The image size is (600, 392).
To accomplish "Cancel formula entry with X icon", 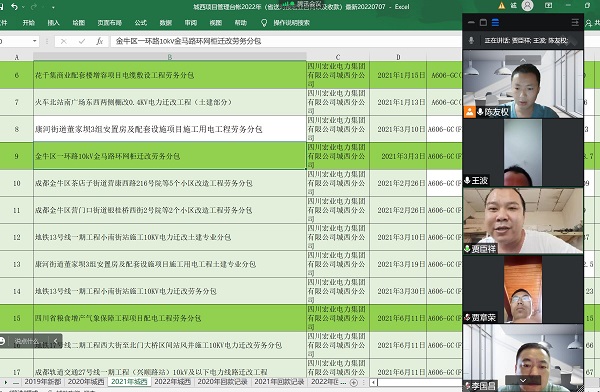I will [64, 41].
